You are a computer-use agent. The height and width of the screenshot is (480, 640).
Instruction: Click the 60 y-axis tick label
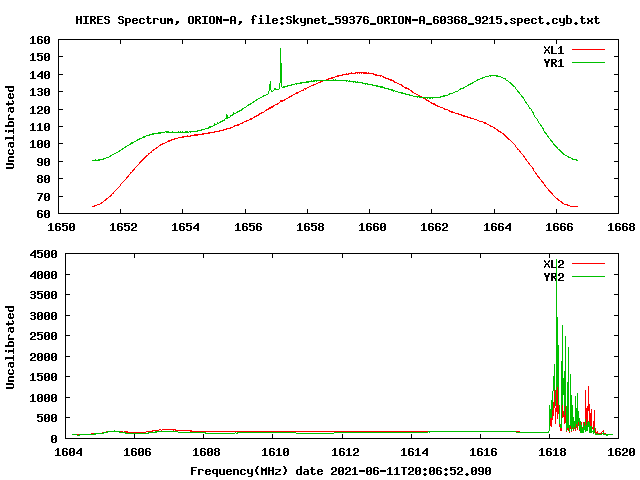pyautogui.click(x=43, y=214)
